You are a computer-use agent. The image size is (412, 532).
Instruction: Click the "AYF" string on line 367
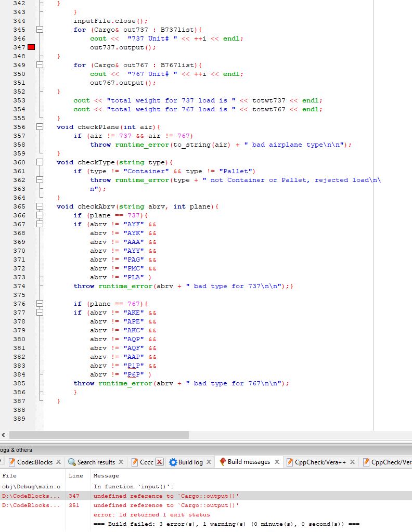pyautogui.click(x=134, y=224)
